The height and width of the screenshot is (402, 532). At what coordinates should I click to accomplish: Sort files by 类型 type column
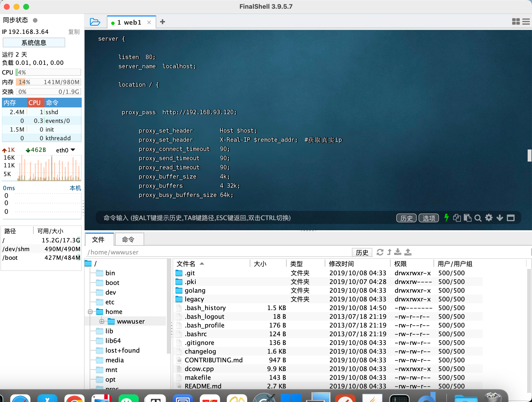click(x=306, y=263)
